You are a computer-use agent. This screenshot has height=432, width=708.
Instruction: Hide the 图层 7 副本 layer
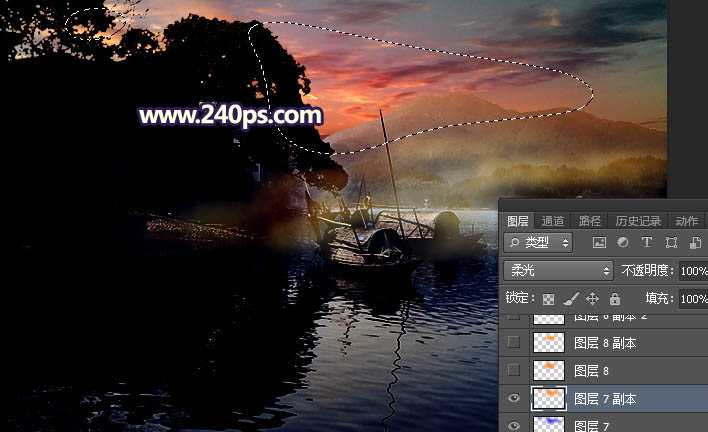click(x=514, y=399)
